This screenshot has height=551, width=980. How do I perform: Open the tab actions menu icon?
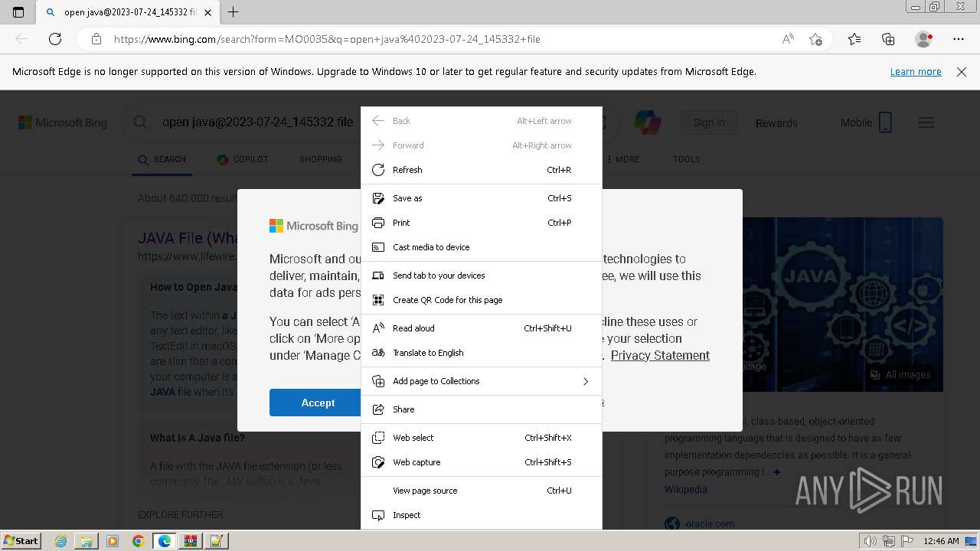[x=18, y=12]
